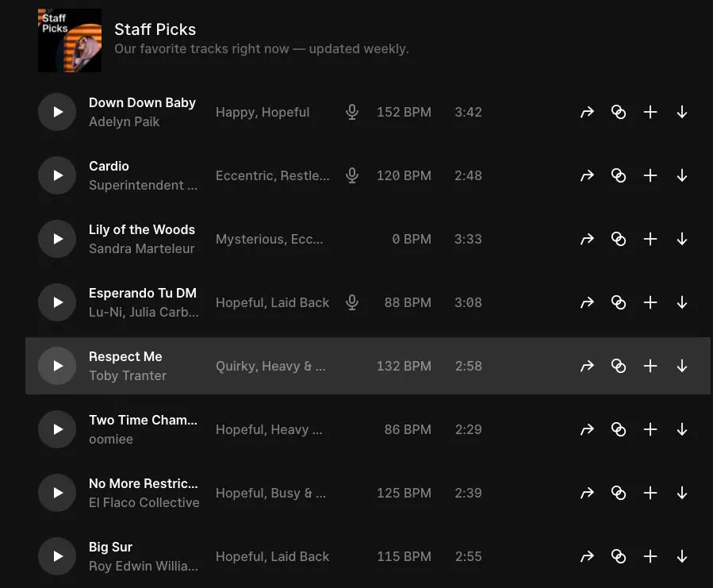This screenshot has height=588, width=713.
Task: Share the Two Time Champion track
Action: coord(587,429)
